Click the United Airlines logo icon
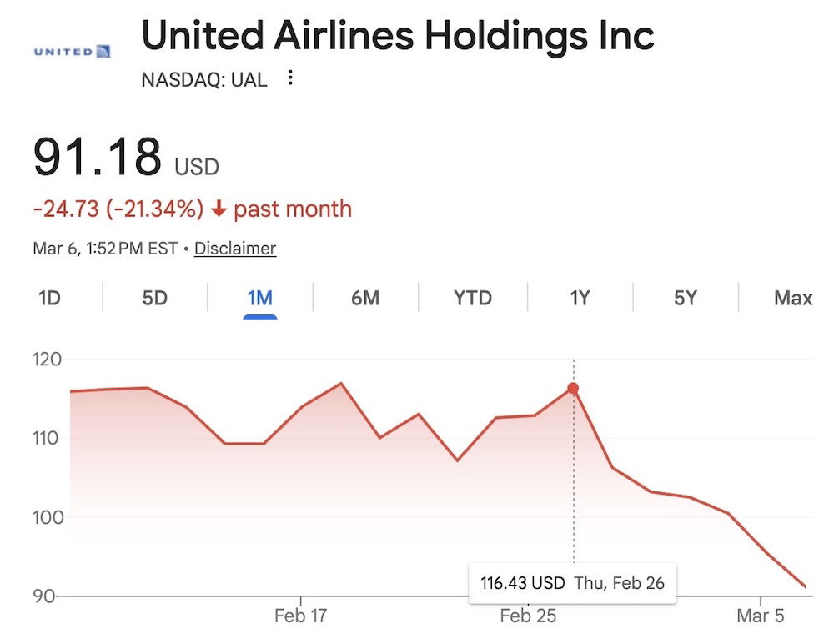Screen dimensions: 834x644 pos(72,52)
